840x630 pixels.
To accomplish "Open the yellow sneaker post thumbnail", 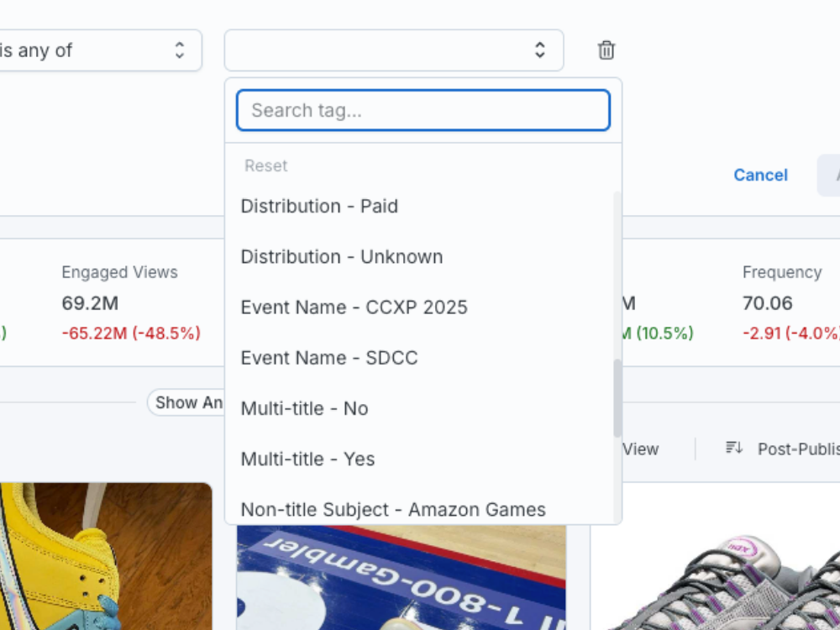I will click(105, 556).
